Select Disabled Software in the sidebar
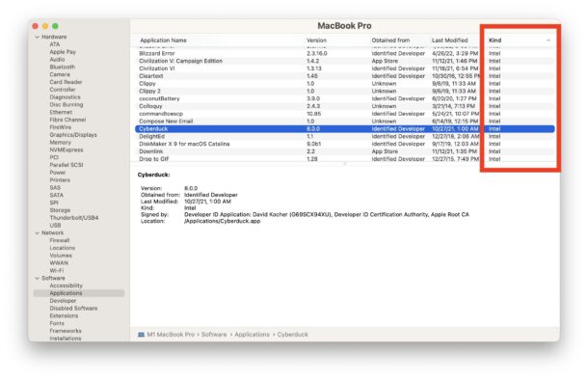This screenshot has width=588, height=379. tap(73, 308)
